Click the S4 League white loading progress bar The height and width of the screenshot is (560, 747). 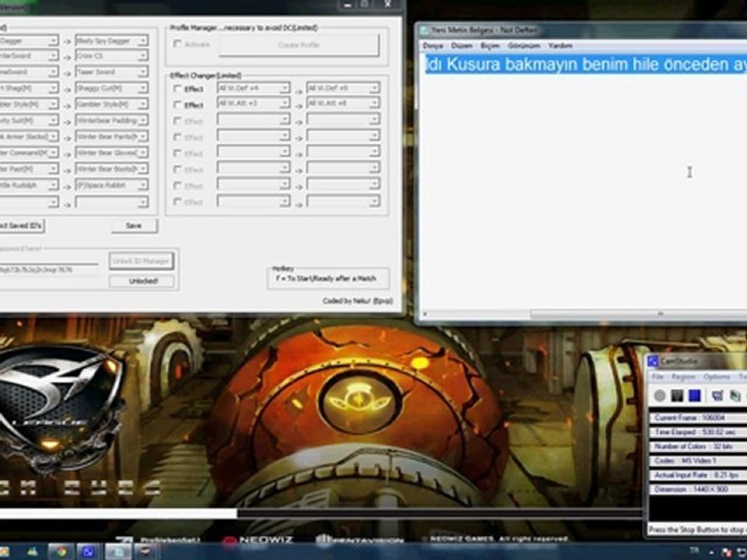click(x=118, y=513)
